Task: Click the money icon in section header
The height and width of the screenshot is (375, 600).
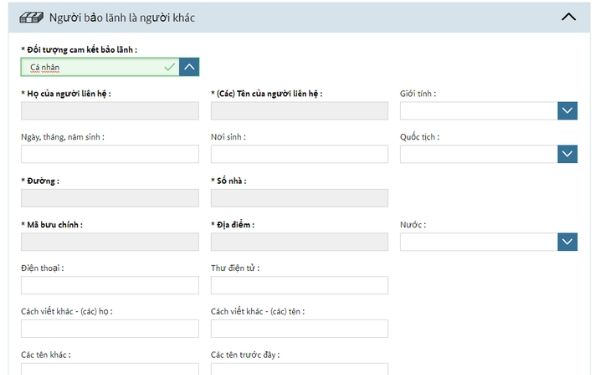Action: pyautogui.click(x=31, y=18)
